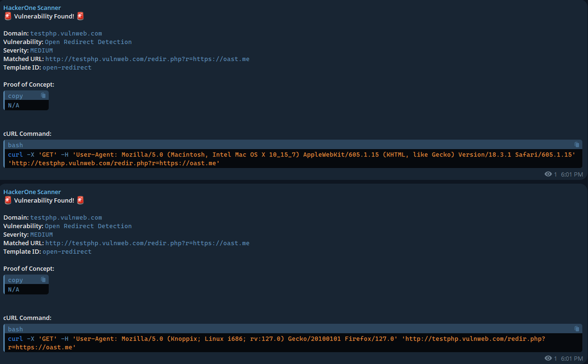Click the left siren emoji in the first message
The image size is (588, 364).
8,16
